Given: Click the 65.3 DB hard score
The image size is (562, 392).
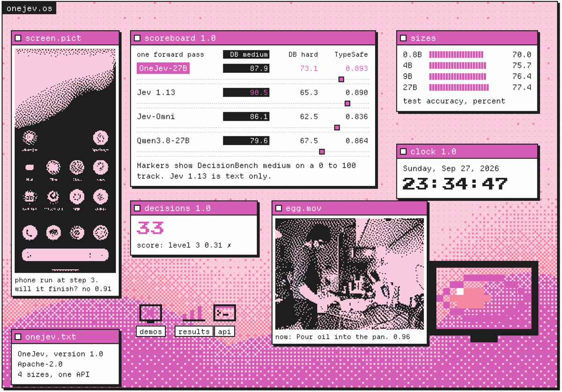Looking at the screenshot, I should pyautogui.click(x=309, y=92).
